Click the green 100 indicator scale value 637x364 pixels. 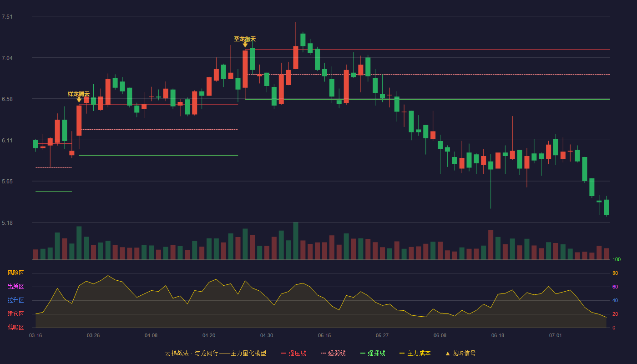click(617, 260)
